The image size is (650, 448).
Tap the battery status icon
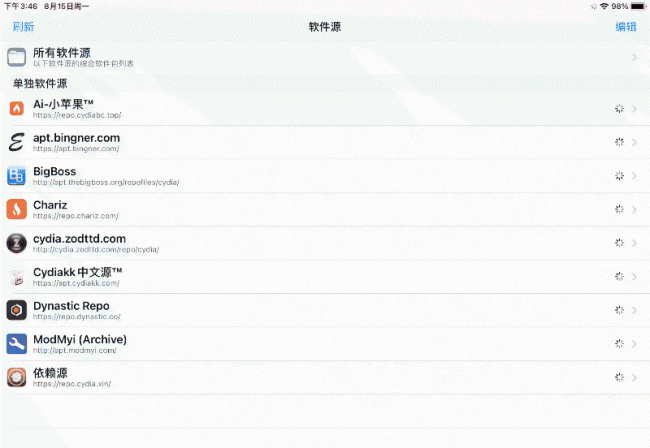638,6
